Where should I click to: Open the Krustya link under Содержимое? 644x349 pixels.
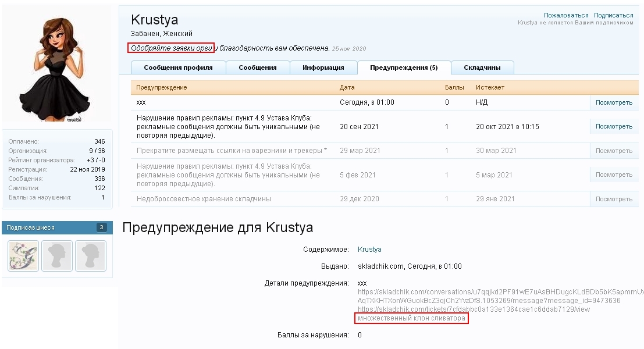(x=371, y=248)
